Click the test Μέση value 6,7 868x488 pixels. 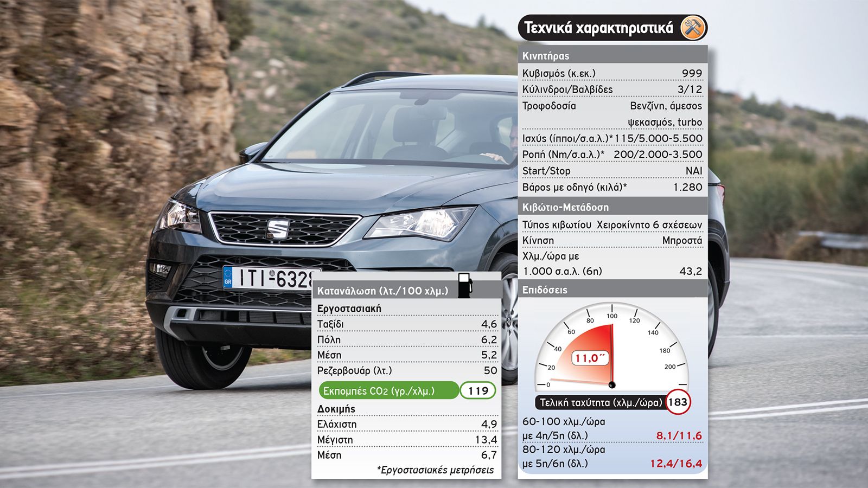(489, 455)
